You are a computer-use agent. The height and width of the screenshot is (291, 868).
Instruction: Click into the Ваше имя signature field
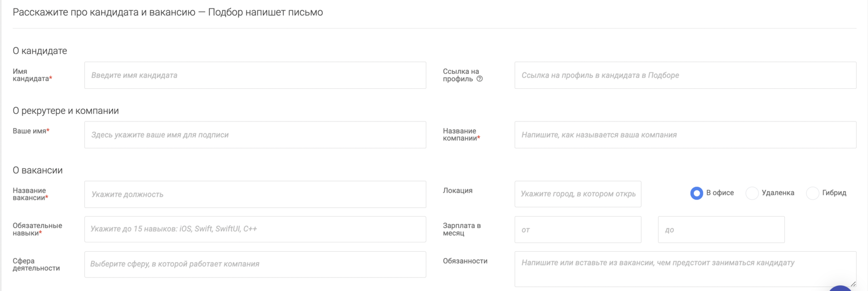coord(255,135)
